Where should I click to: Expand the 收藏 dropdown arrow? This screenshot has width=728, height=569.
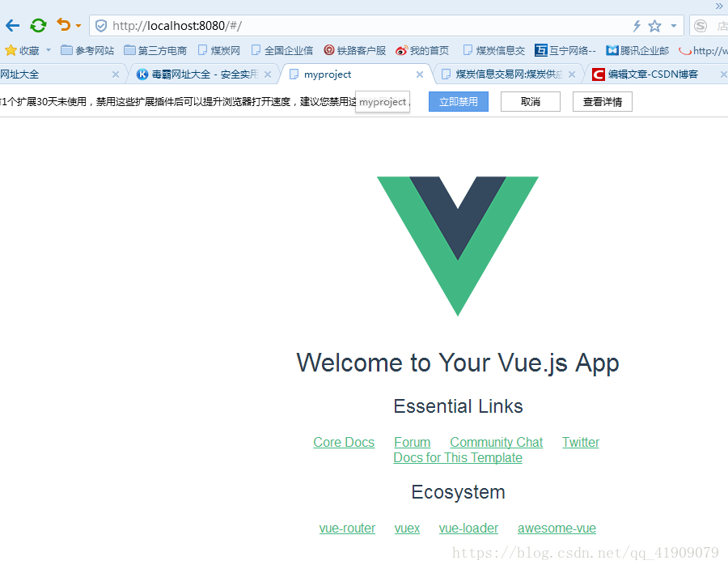point(49,49)
